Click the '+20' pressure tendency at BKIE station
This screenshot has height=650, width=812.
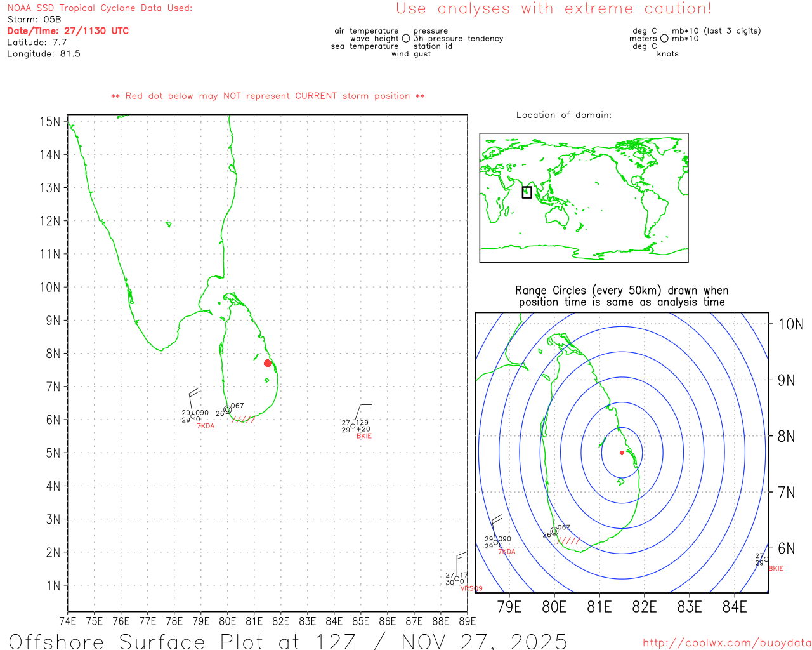[363, 430]
